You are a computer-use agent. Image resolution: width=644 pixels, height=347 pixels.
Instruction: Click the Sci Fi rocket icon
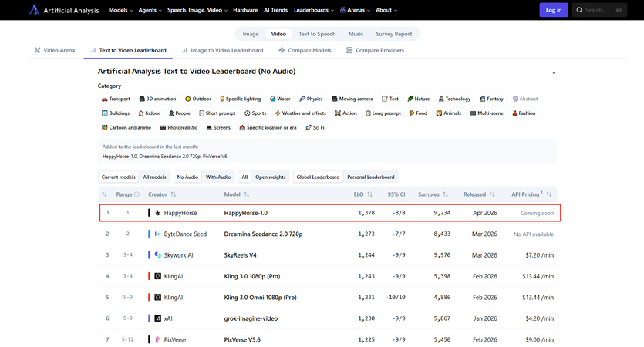point(309,128)
